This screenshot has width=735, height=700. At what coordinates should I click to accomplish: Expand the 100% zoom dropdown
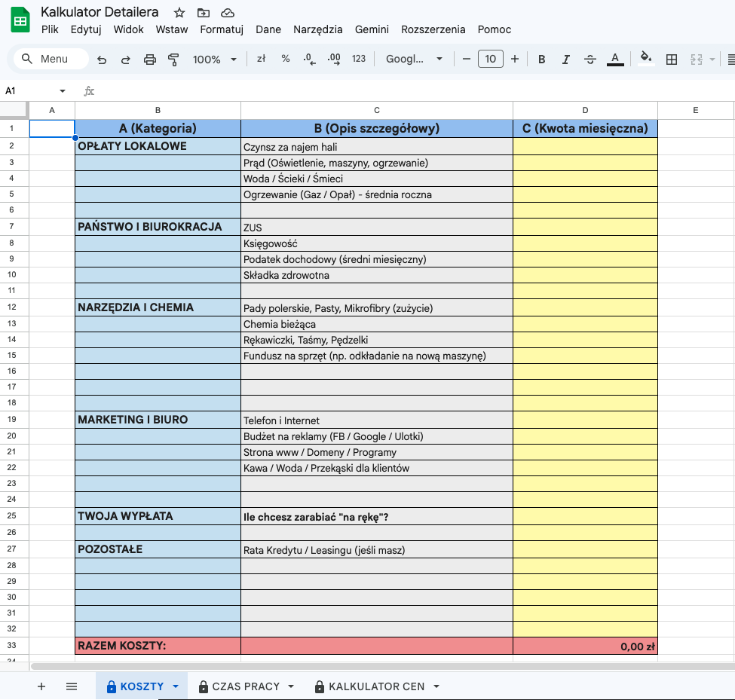(x=214, y=59)
